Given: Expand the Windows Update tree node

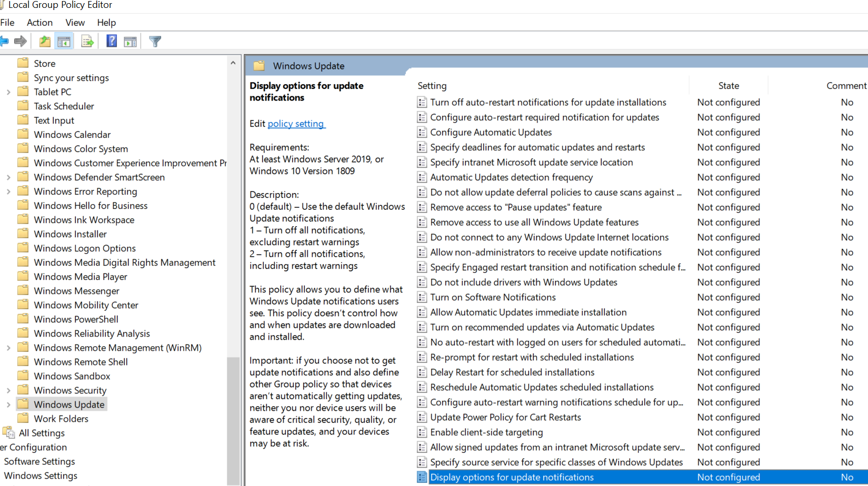Looking at the screenshot, I should pyautogui.click(x=8, y=404).
